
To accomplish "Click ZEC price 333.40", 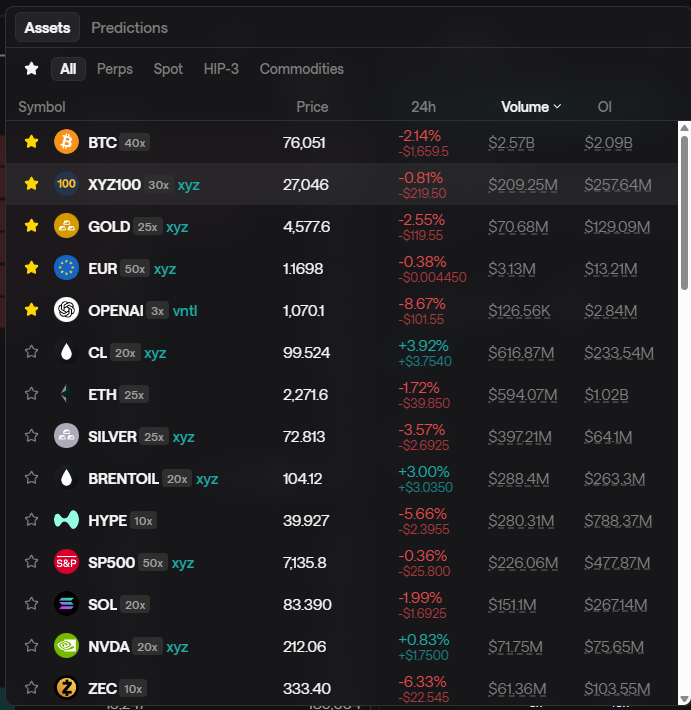I will click(307, 689).
